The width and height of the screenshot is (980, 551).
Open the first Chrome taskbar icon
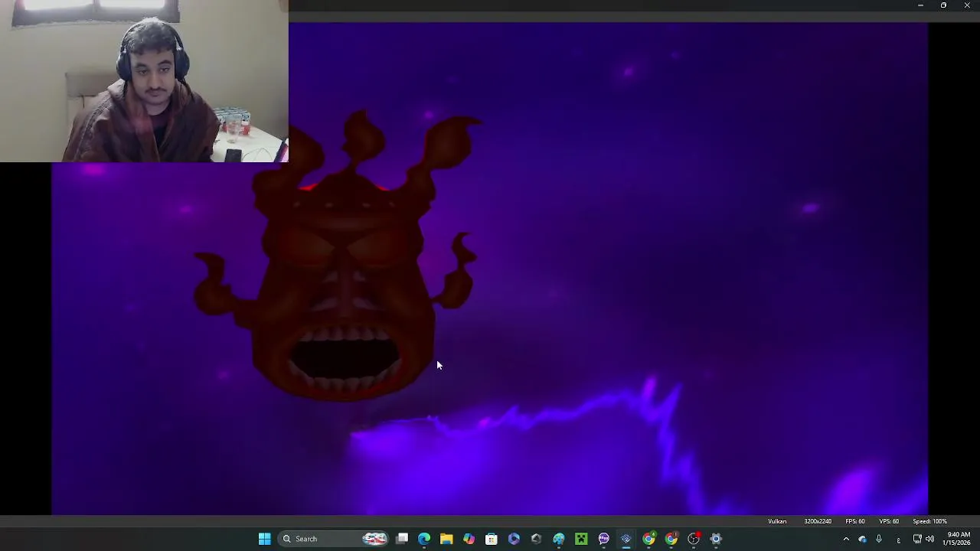point(648,539)
